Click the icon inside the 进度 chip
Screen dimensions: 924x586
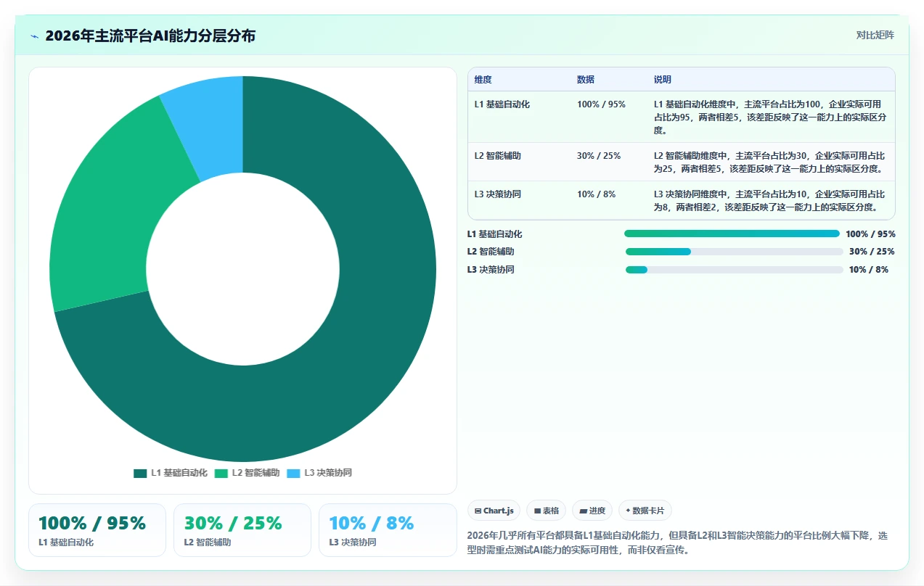pos(583,511)
